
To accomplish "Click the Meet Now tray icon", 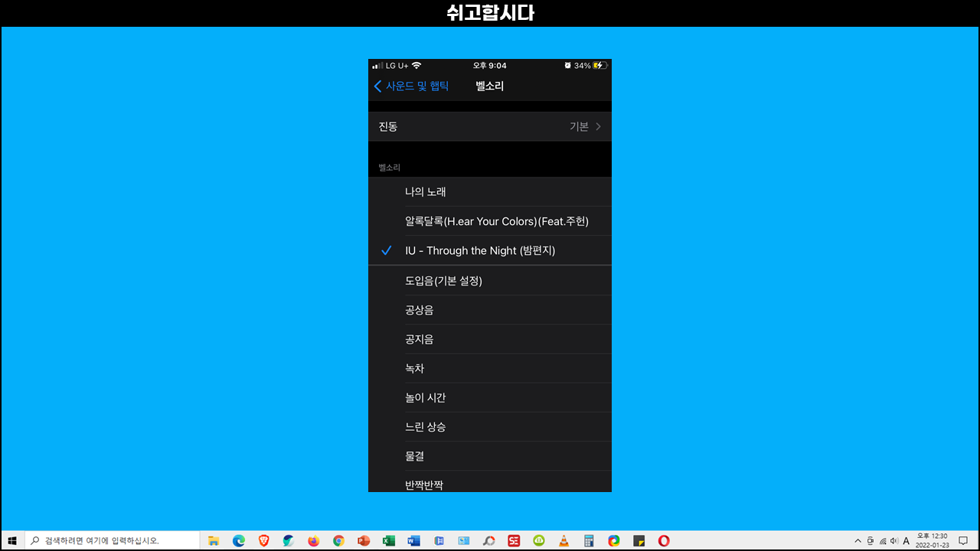I will pyautogui.click(x=871, y=541).
